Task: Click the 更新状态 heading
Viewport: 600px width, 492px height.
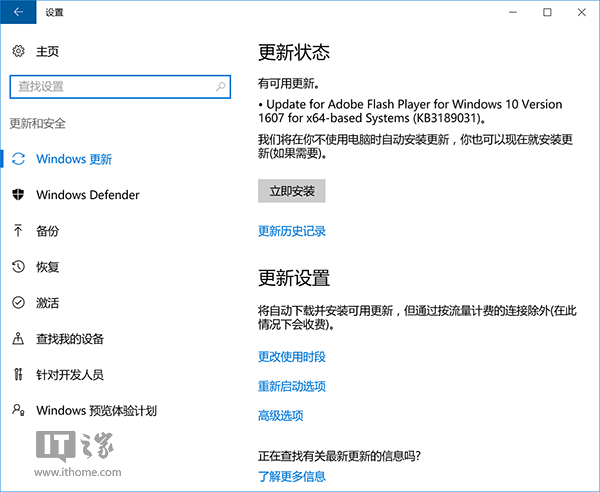Action: (294, 52)
